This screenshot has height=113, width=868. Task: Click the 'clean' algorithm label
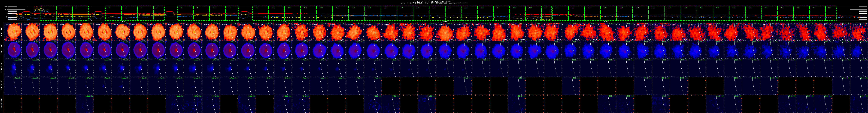pos(403,3)
